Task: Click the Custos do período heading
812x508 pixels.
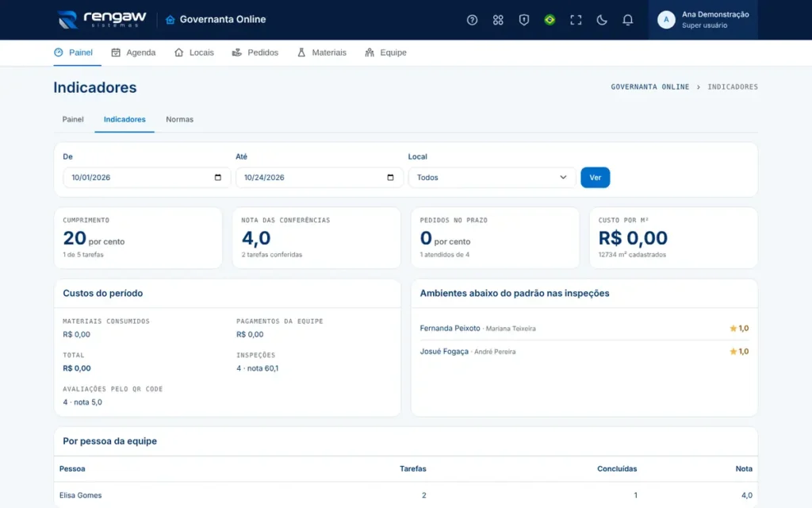Action: 102,294
